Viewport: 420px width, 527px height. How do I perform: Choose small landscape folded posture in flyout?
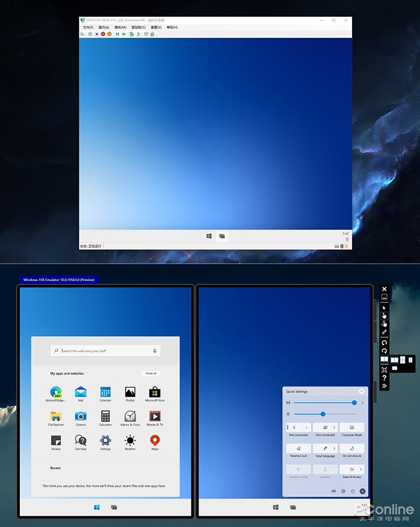(x=394, y=368)
